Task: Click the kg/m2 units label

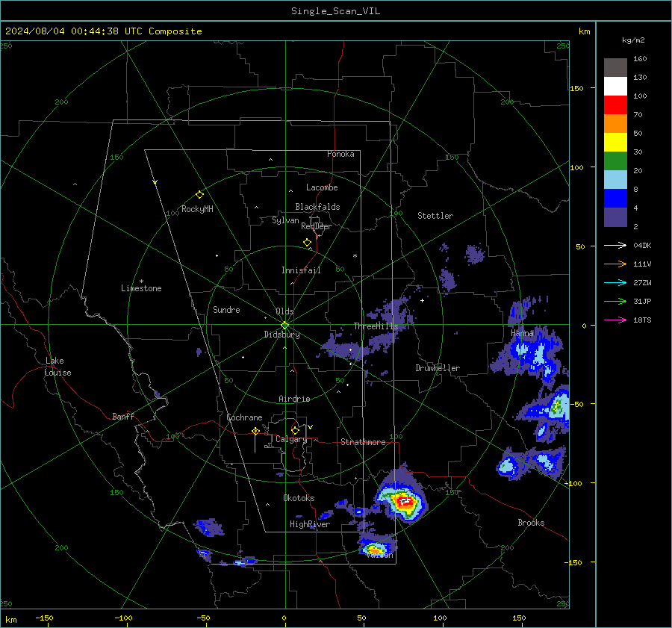Action: (633, 40)
